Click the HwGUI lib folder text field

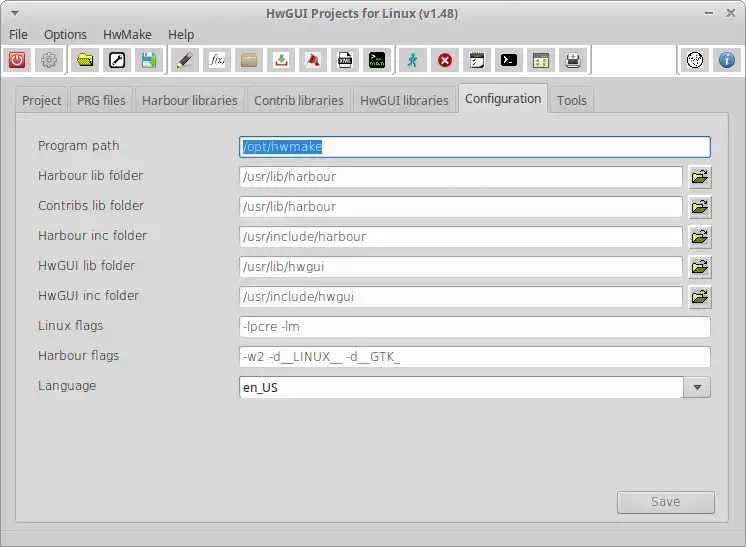pyautogui.click(x=461, y=267)
